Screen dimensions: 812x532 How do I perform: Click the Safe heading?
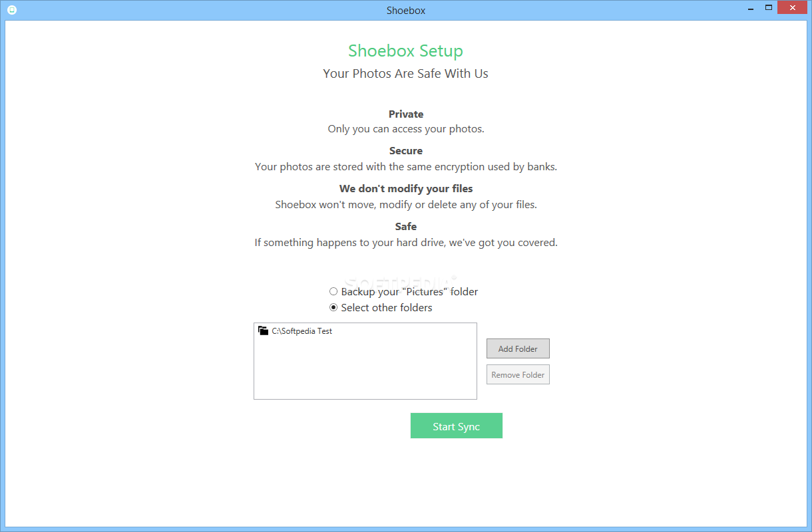[x=406, y=226]
